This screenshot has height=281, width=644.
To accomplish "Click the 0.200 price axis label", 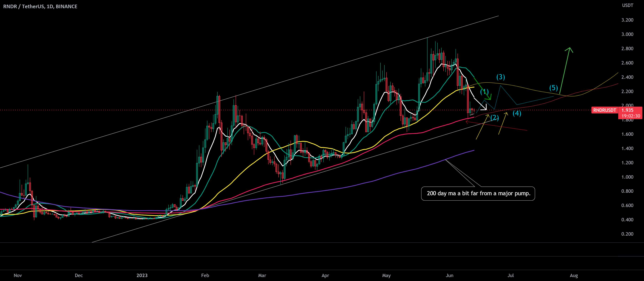I will [628, 234].
